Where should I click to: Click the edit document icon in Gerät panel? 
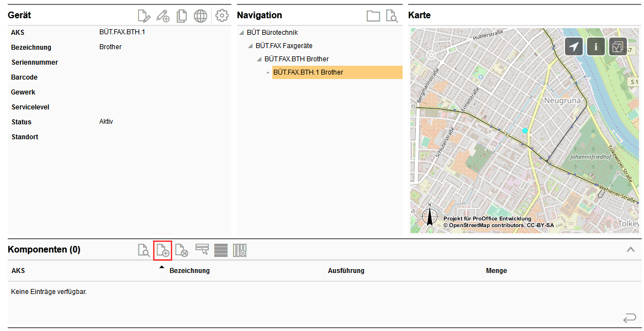tap(144, 16)
